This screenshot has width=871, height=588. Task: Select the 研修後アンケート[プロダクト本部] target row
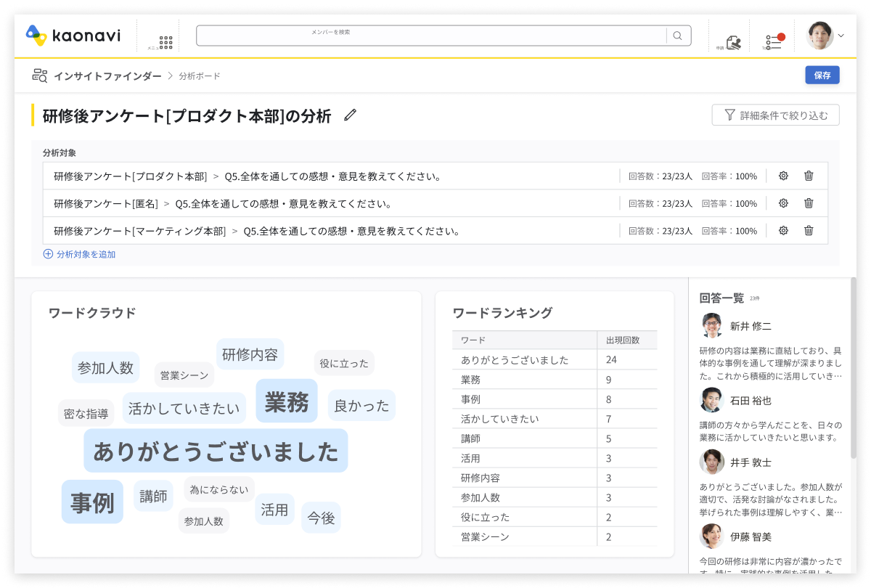[435, 176]
